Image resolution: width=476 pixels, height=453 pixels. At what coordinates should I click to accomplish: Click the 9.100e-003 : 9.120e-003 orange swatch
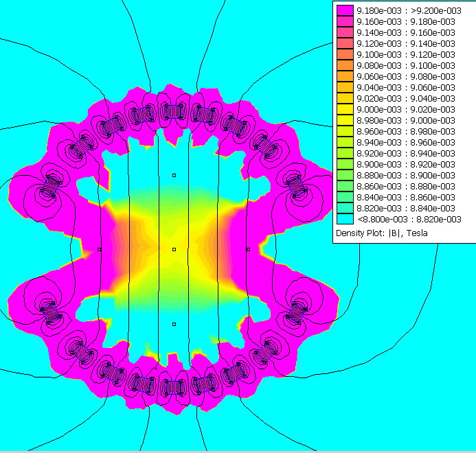click(x=344, y=54)
